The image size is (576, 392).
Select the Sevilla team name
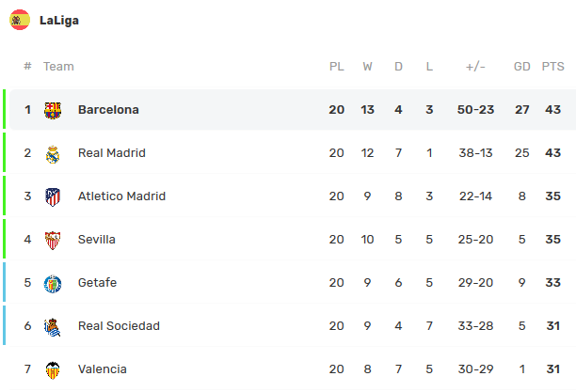97,240
